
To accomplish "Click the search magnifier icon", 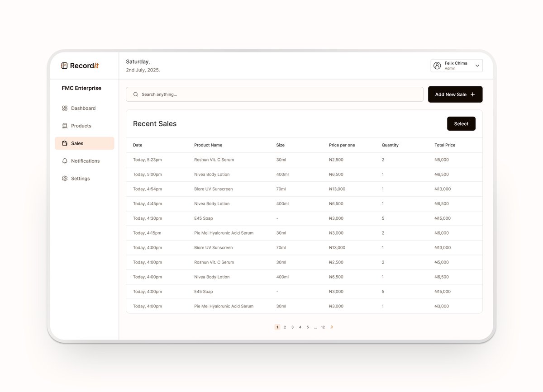I will coord(136,94).
